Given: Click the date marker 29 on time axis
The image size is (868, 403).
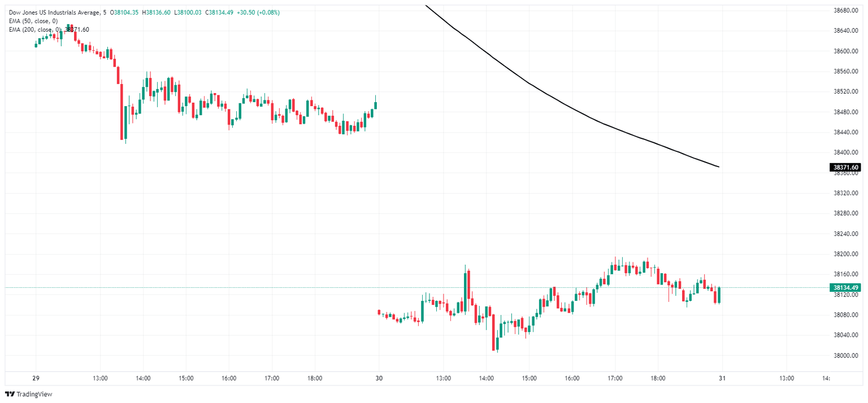Looking at the screenshot, I should (x=36, y=378).
